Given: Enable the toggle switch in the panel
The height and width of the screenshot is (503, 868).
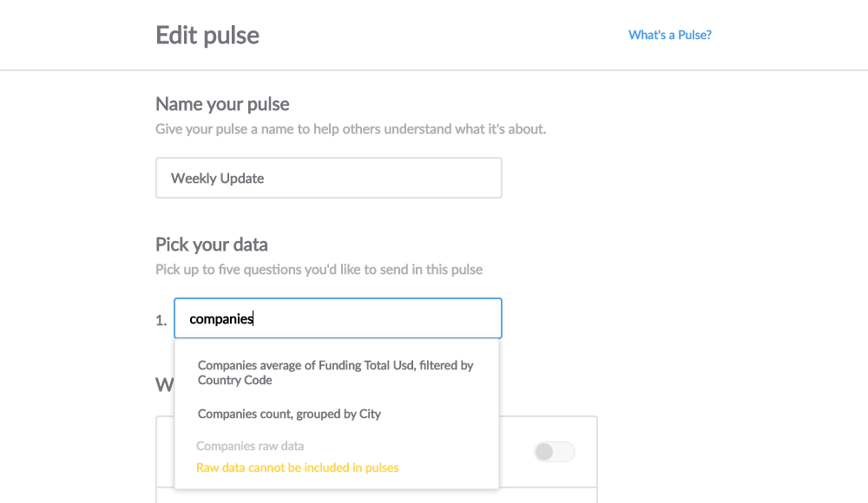Looking at the screenshot, I should click(554, 452).
